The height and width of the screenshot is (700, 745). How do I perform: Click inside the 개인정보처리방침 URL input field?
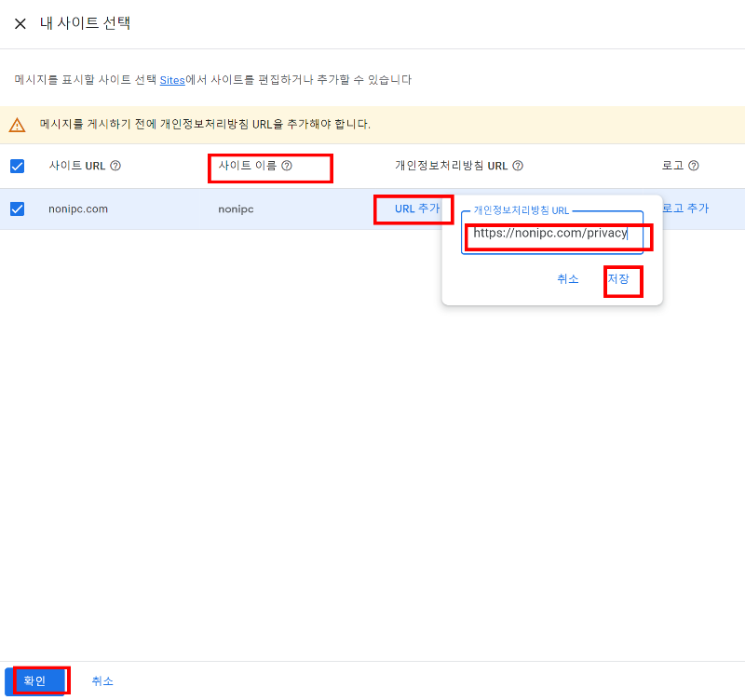click(x=552, y=234)
